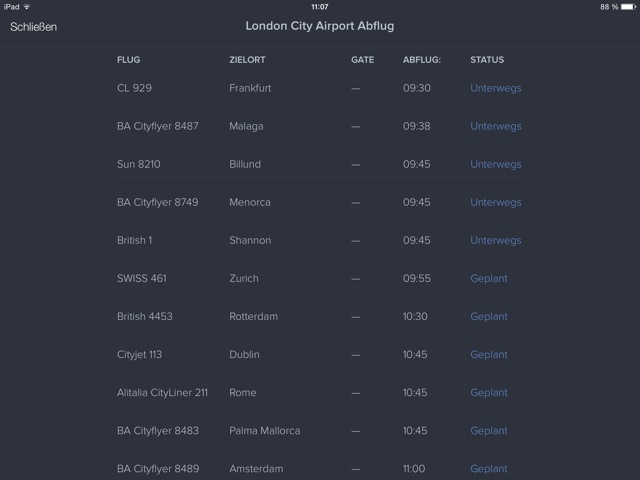Image resolution: width=640 pixels, height=480 pixels.
Task: Tap Geplant status for Rome flight
Action: point(489,392)
